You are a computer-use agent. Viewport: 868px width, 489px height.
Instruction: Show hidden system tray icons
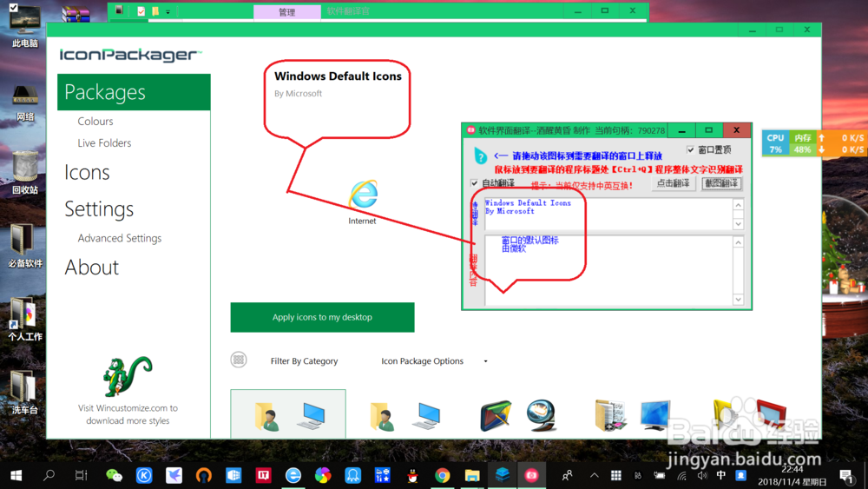coord(595,475)
